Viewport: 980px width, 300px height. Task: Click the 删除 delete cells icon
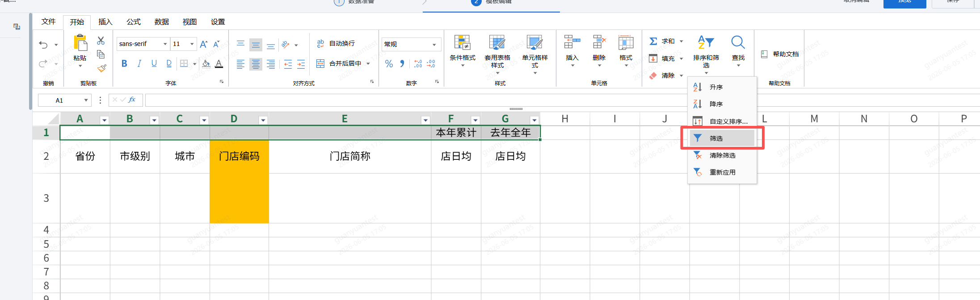(x=599, y=42)
